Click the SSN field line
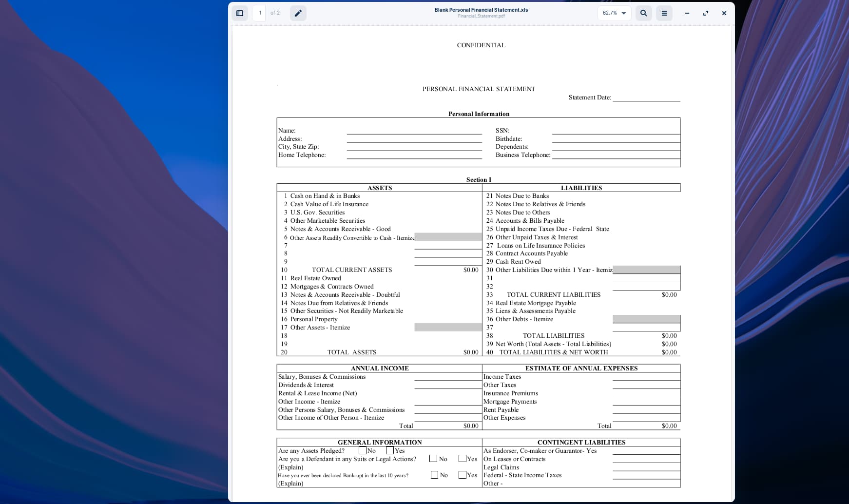The height and width of the screenshot is (504, 849). 616,131
